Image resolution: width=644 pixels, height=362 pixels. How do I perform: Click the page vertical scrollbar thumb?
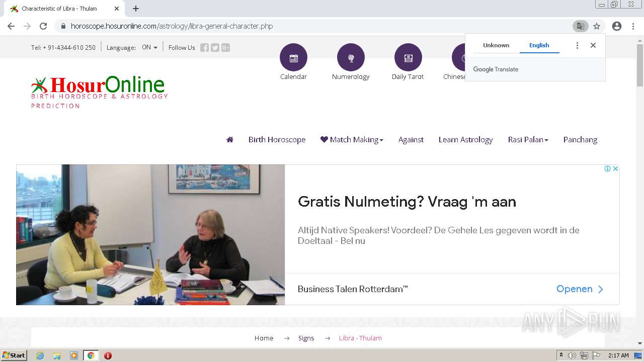pos(639,65)
